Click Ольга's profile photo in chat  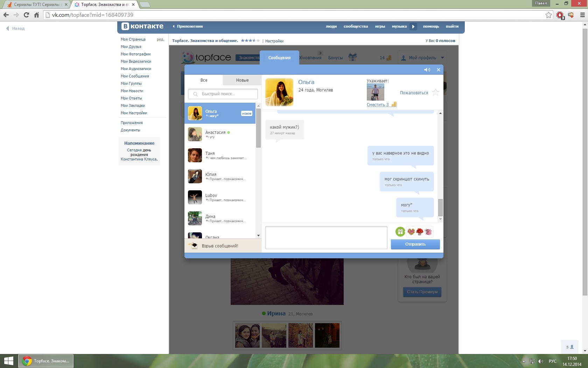(x=279, y=92)
